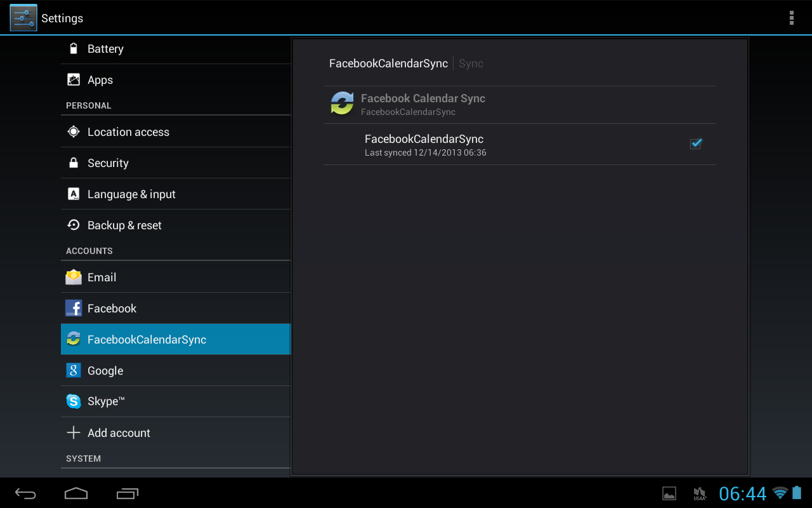The image size is (812, 508).
Task: Tap the ACCOUNTS section header
Action: click(89, 251)
